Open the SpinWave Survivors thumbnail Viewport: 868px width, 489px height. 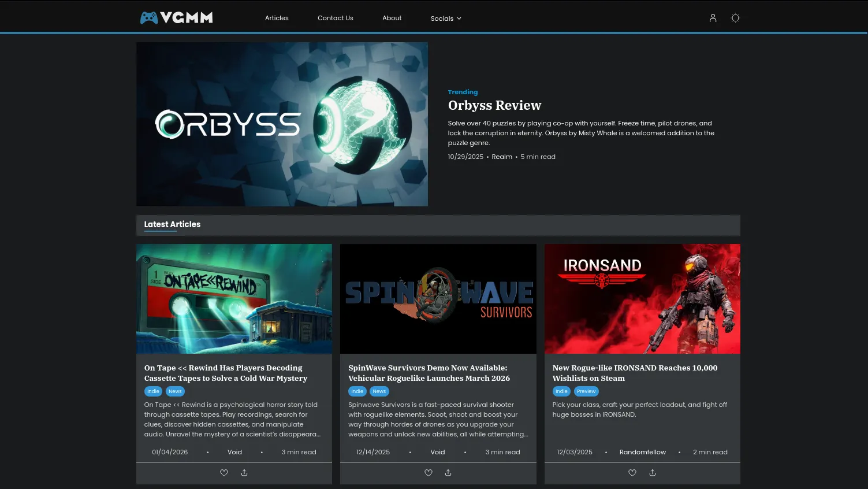point(438,299)
